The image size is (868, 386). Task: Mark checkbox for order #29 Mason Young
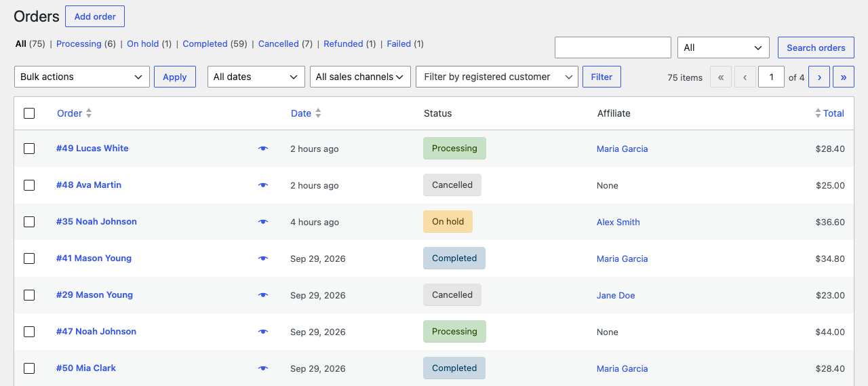coord(29,295)
